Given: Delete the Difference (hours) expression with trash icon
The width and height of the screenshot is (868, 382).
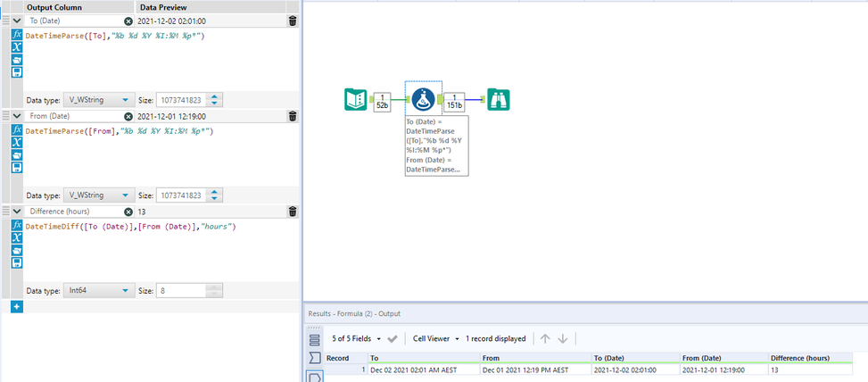Looking at the screenshot, I should click(293, 212).
